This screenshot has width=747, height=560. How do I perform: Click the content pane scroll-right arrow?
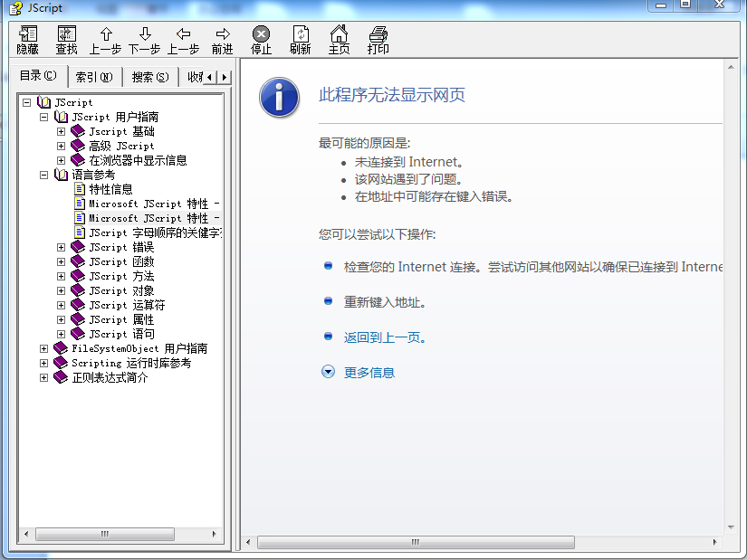(714, 542)
